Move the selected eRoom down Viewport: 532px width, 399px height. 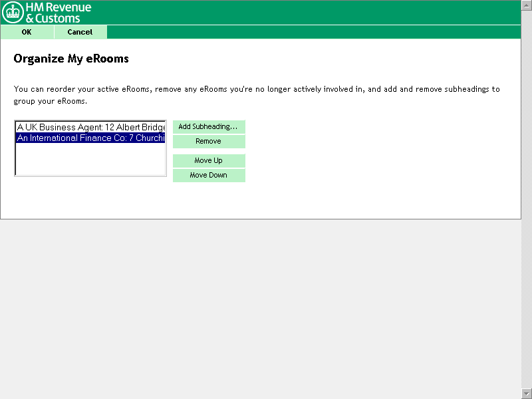209,176
